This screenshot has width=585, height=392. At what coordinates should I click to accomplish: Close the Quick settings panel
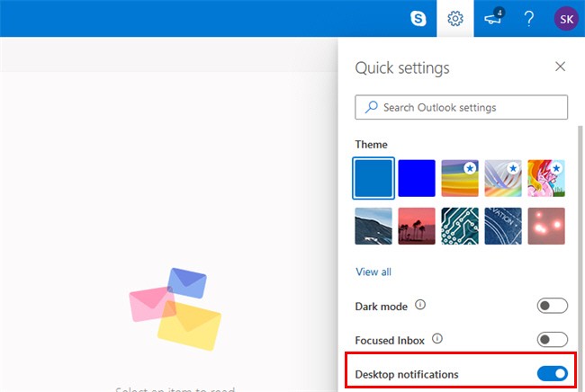point(560,67)
